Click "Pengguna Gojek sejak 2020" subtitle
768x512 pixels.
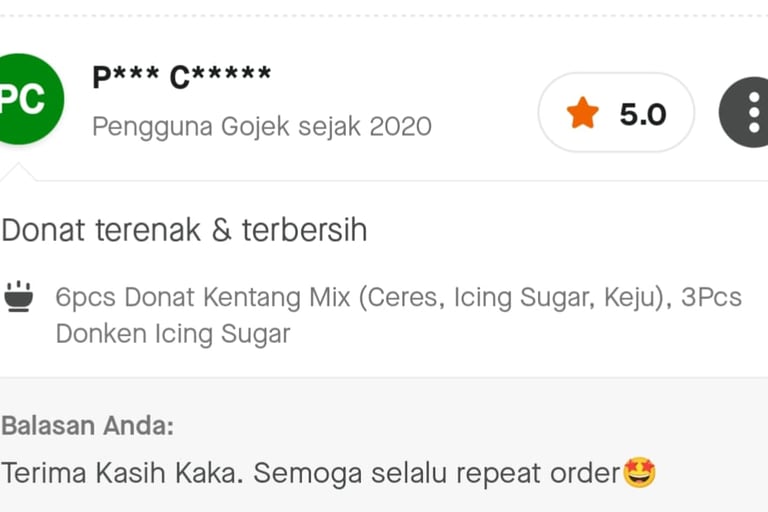[262, 127]
